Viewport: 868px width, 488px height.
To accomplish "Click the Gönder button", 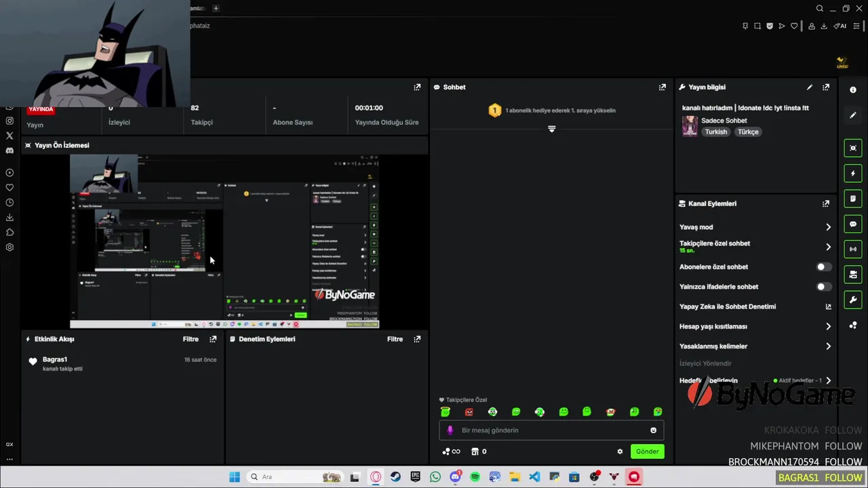I will coord(647,451).
